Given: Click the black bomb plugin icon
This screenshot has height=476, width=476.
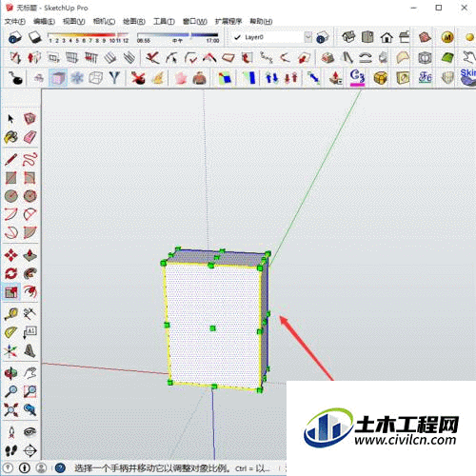Looking at the screenshot, I should click(x=16, y=77).
